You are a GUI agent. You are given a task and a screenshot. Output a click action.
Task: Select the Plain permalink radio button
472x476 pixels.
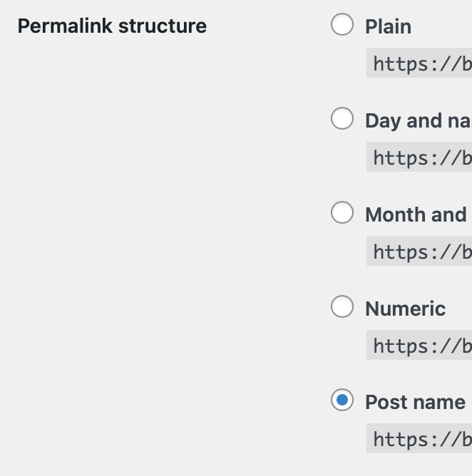coord(342,24)
